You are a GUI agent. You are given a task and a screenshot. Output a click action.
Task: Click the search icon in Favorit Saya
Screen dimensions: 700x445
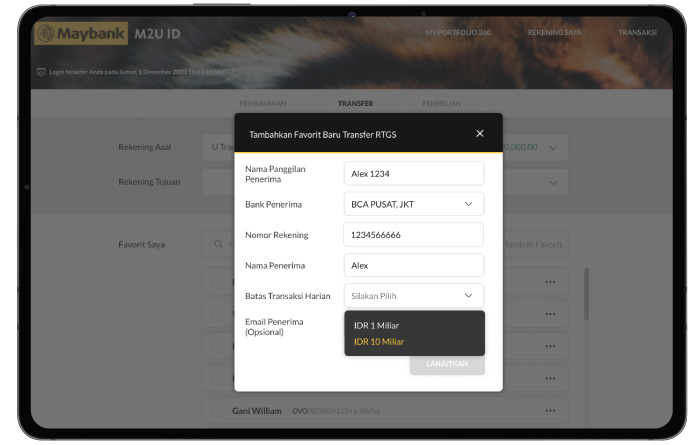(218, 244)
